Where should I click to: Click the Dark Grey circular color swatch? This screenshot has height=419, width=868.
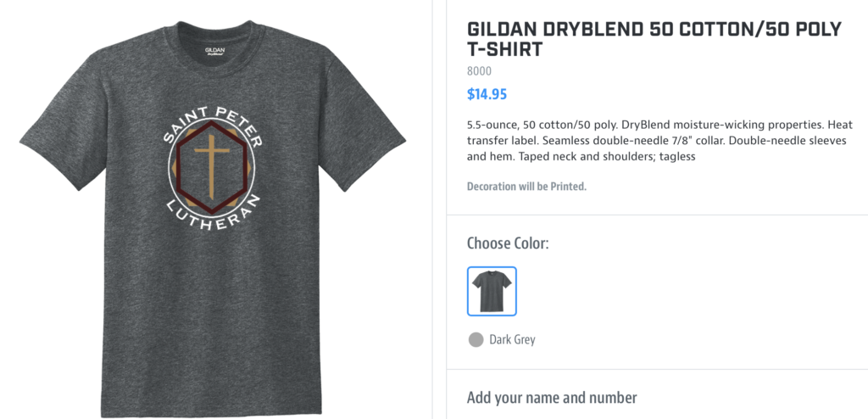tap(476, 340)
